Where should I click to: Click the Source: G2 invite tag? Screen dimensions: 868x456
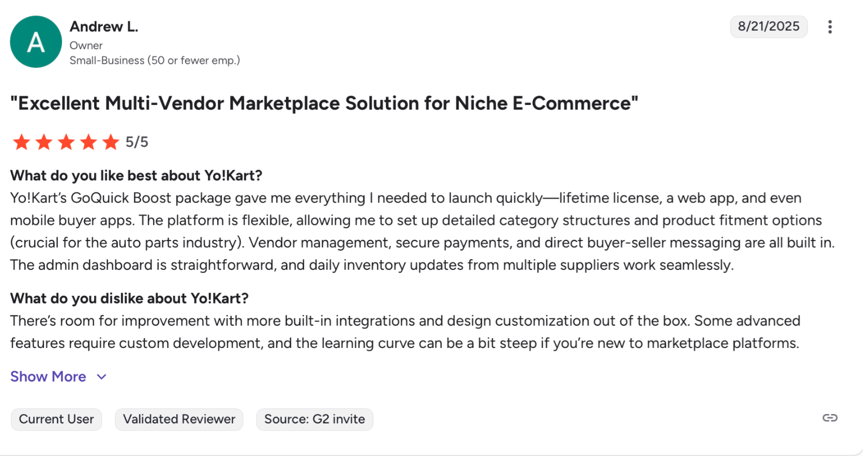pos(315,419)
